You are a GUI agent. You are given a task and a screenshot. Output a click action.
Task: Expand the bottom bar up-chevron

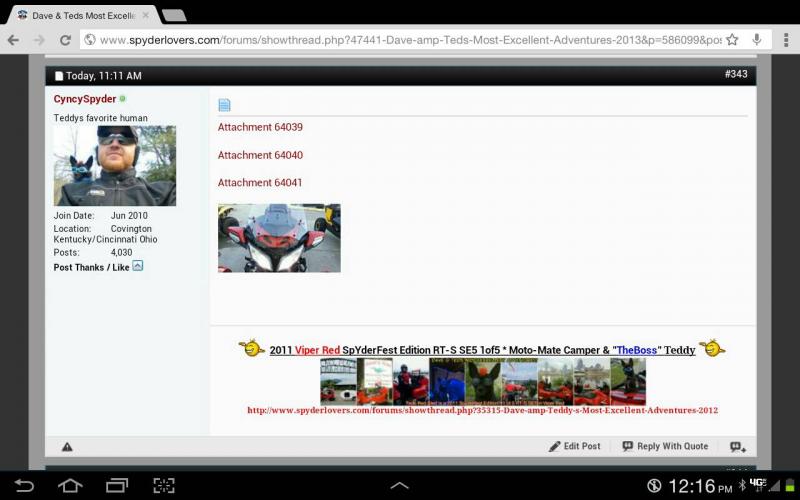[399, 486]
